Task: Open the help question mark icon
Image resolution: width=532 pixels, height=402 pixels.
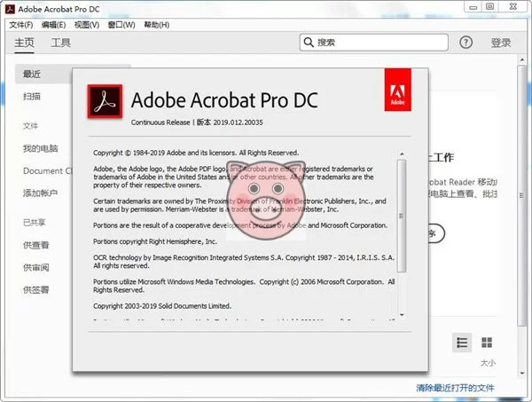Action: coord(465,43)
